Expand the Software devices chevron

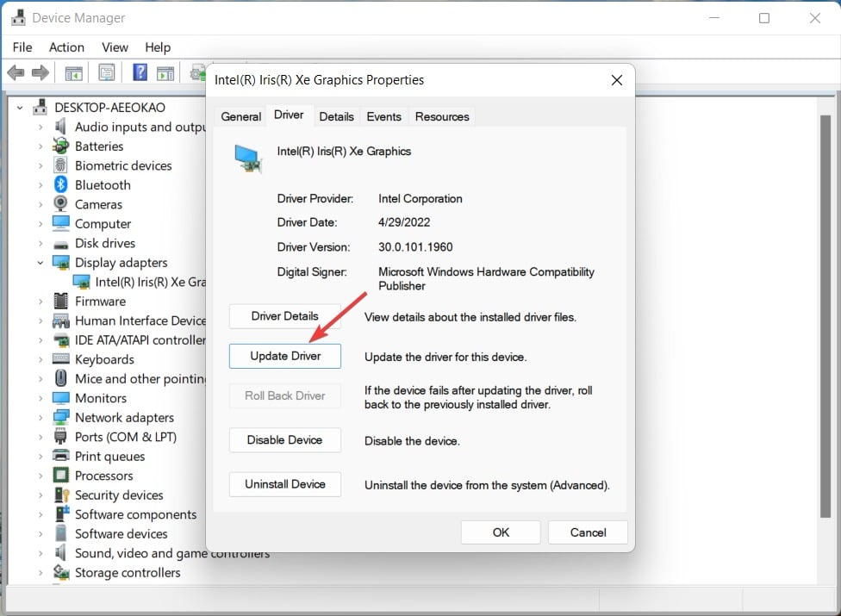pyautogui.click(x=40, y=534)
